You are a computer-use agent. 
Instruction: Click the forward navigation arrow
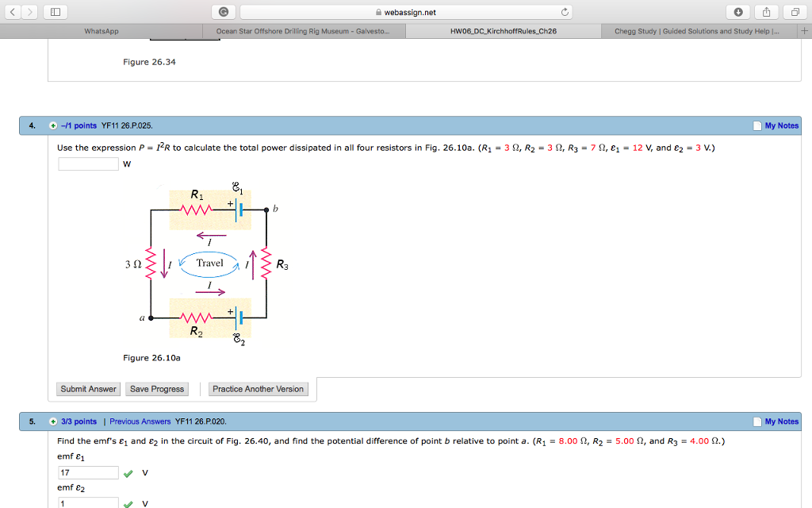click(33, 12)
